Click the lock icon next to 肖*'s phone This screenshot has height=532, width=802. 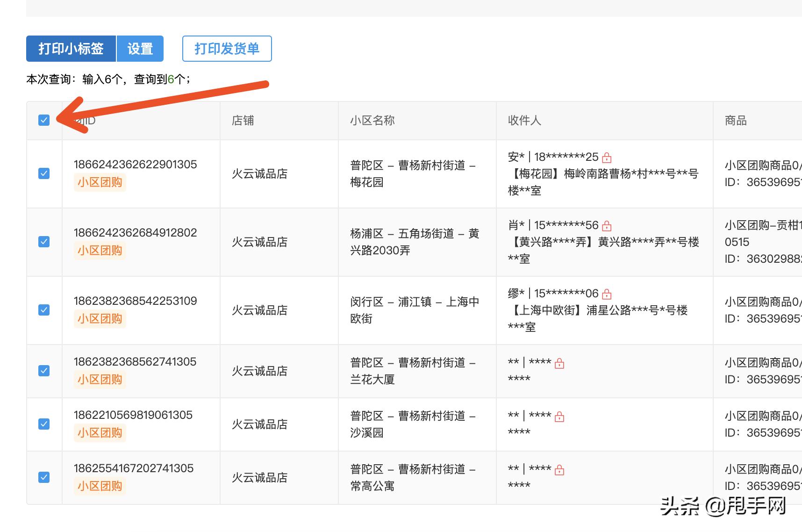[607, 226]
